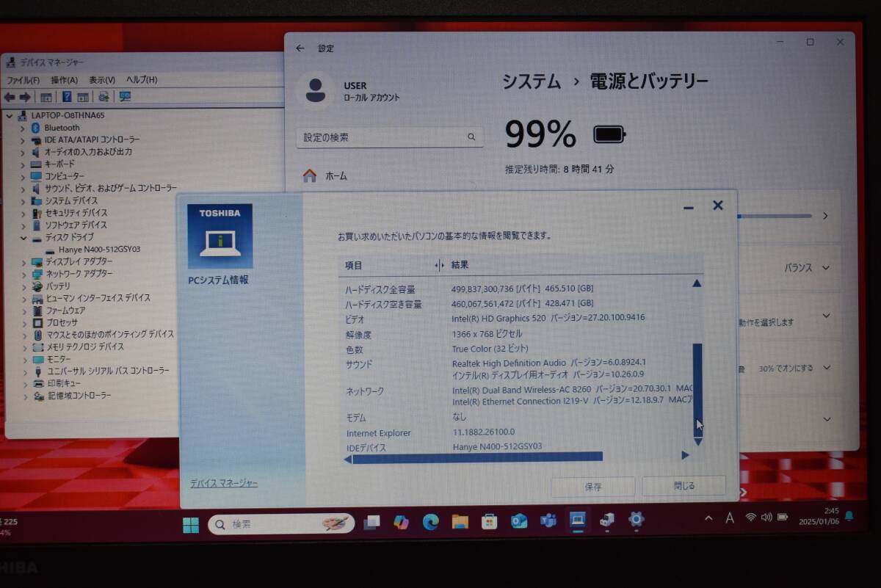Expand ディスプレイ アダプター node

coord(23,262)
